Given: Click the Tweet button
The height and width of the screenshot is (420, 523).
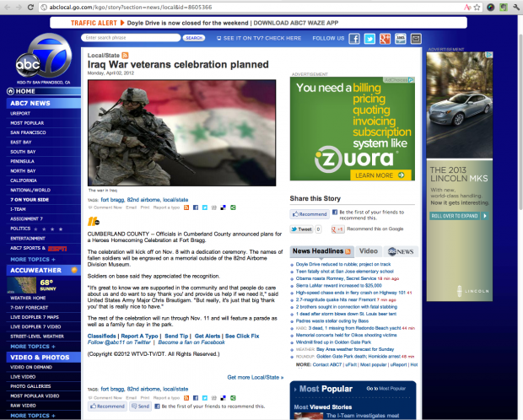Looking at the screenshot, I should point(301,229).
